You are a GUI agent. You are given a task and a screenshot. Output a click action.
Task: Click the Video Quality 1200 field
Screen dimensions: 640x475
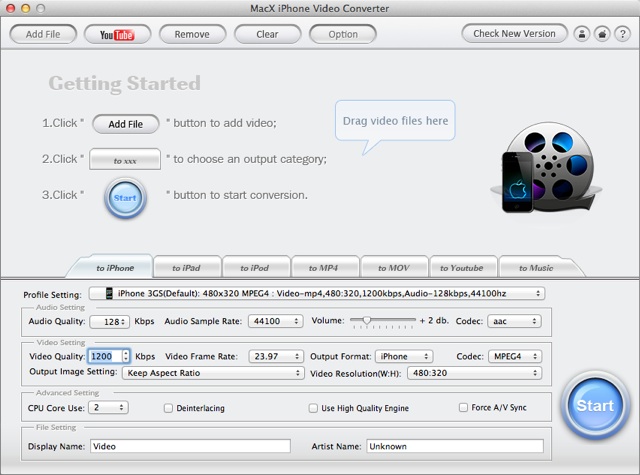pos(105,356)
